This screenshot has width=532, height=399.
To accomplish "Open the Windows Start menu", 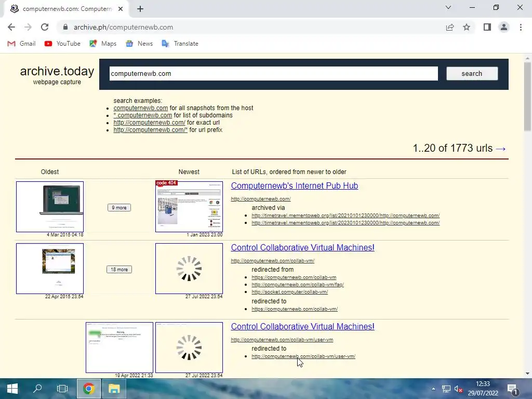I will point(12,389).
